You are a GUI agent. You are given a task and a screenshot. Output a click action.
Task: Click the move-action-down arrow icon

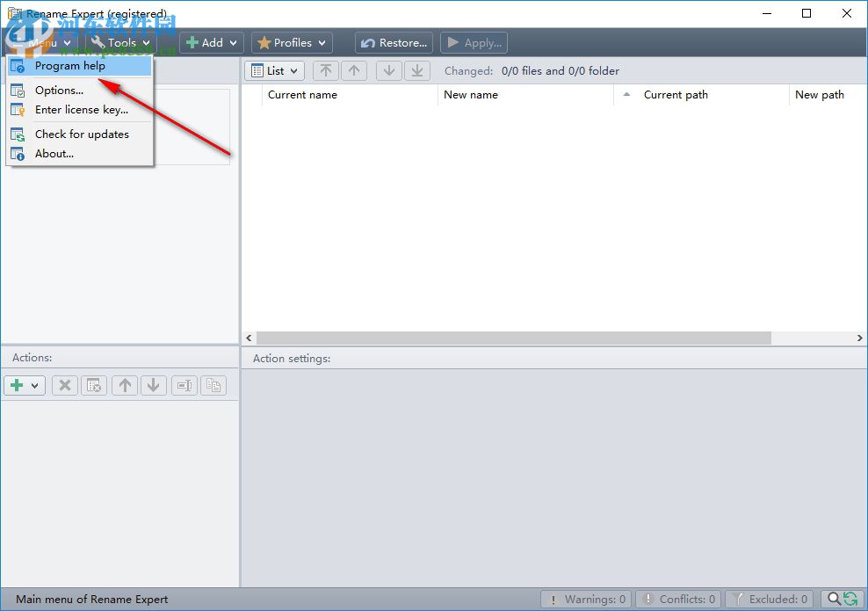(x=154, y=385)
